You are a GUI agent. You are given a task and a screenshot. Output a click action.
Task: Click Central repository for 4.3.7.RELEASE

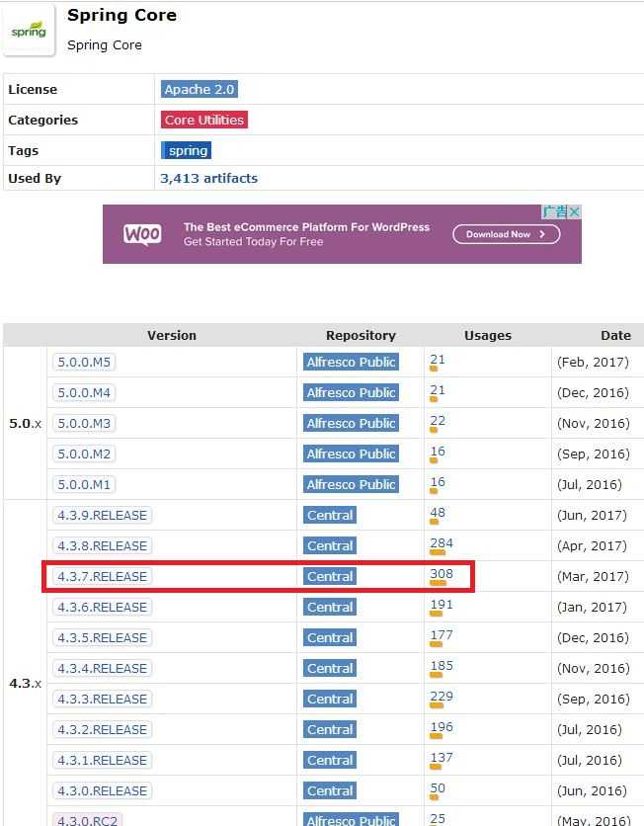(x=330, y=576)
